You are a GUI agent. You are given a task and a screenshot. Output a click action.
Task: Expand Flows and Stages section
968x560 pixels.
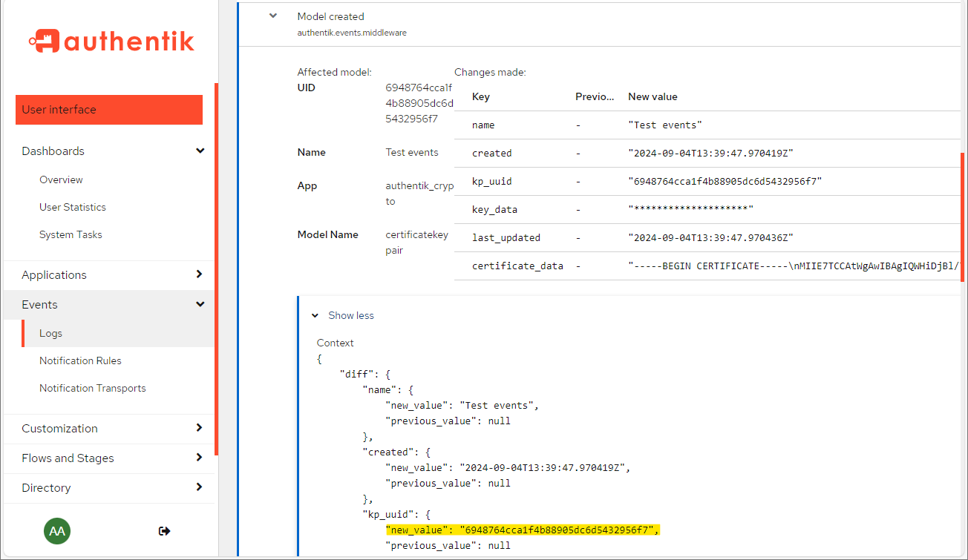coord(108,458)
